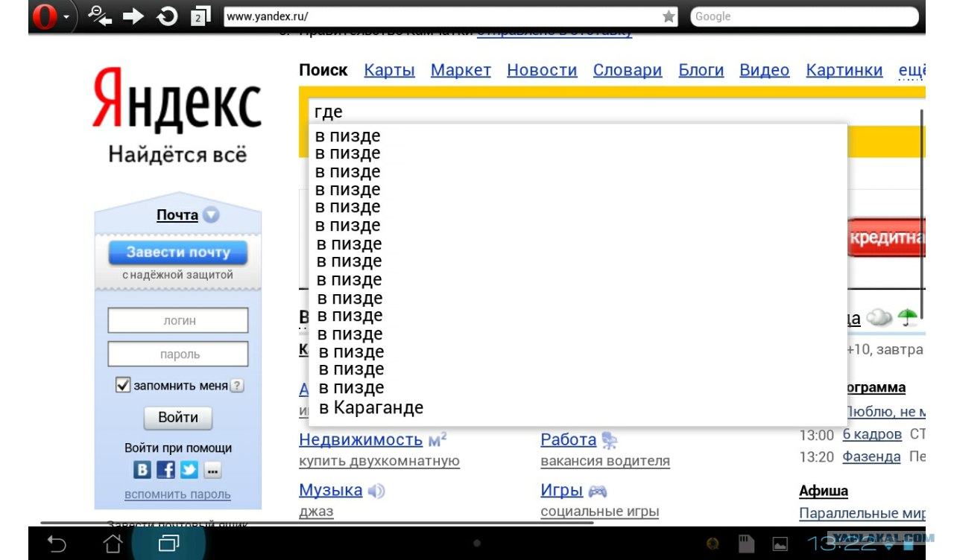Tap the Android home button
The width and height of the screenshot is (954, 560).
[113, 544]
